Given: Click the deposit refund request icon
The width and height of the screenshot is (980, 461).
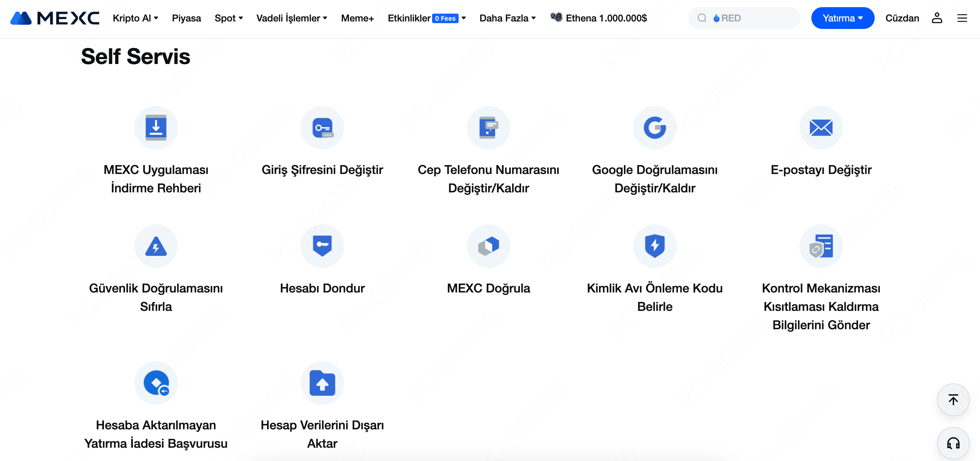Looking at the screenshot, I should coord(156,383).
